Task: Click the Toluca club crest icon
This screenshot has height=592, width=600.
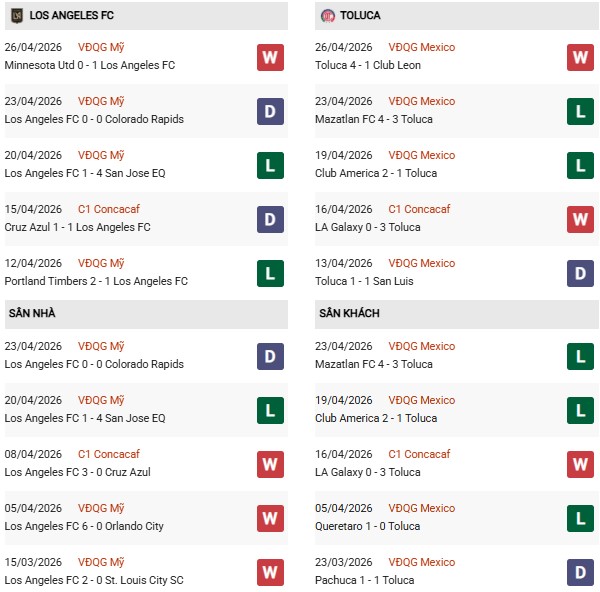Action: 328,16
